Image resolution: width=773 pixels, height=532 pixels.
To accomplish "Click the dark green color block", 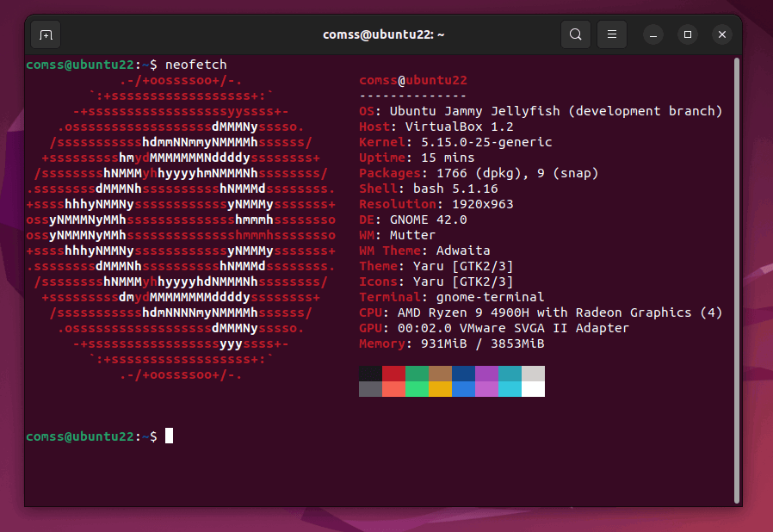I will (x=417, y=374).
